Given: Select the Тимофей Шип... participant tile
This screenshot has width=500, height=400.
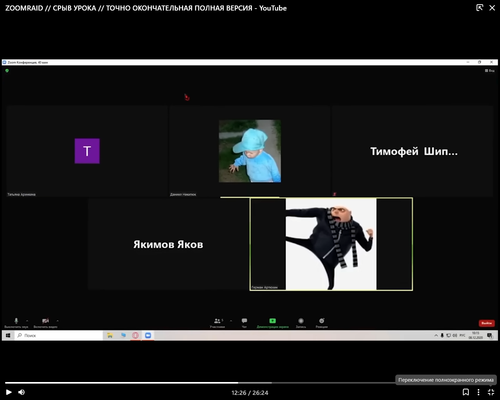Looking at the screenshot, I should 413,151.
